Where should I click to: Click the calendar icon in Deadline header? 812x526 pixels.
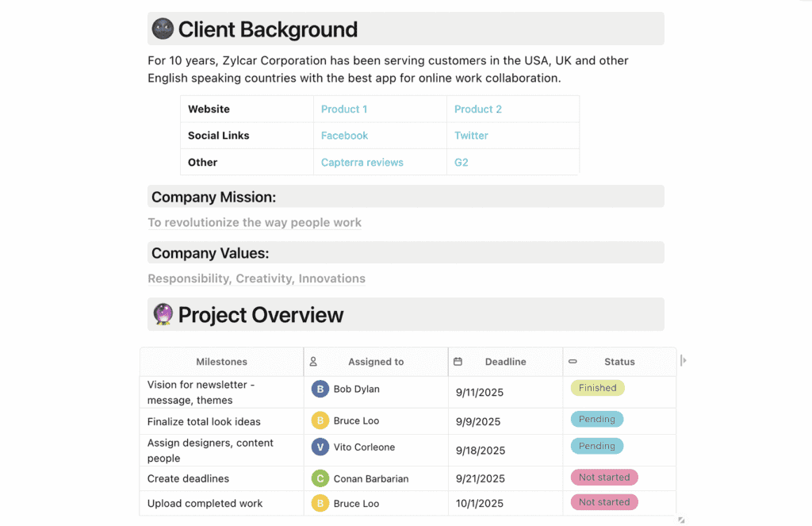[458, 362]
